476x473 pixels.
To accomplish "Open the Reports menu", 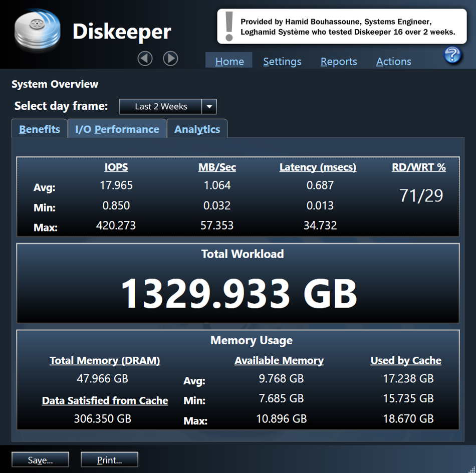I will click(x=339, y=61).
